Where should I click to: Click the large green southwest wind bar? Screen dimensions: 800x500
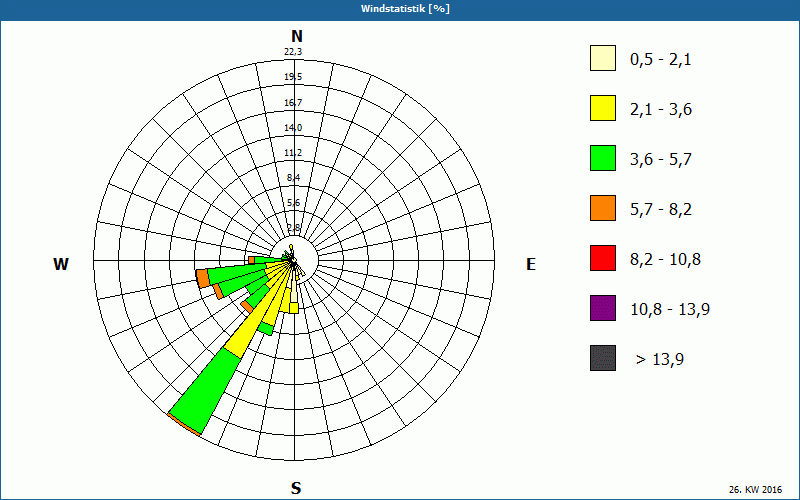click(x=205, y=391)
